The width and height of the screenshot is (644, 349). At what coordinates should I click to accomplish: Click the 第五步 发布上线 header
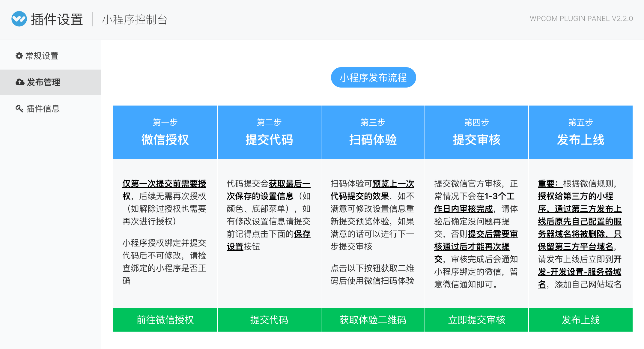tap(581, 132)
